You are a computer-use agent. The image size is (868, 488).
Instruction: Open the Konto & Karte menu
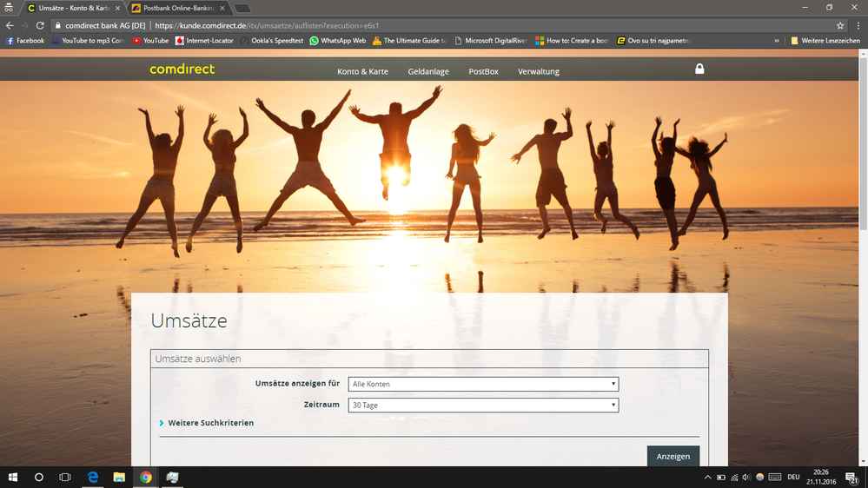(x=362, y=71)
